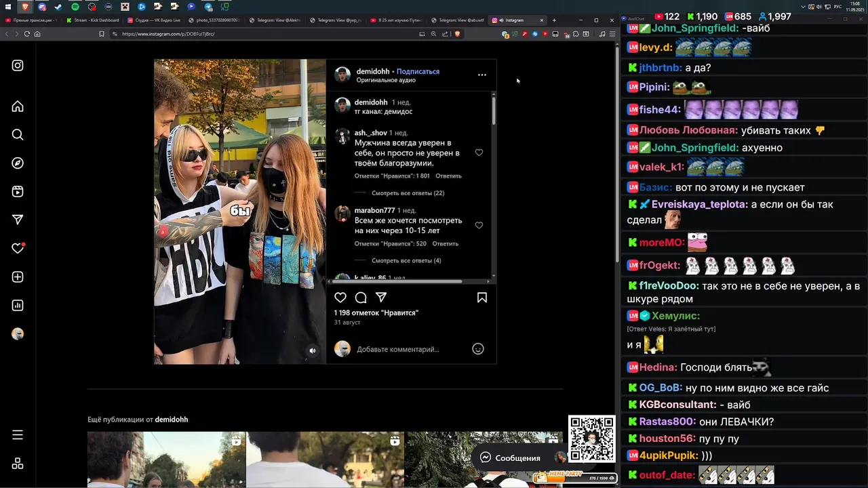Image resolution: width=868 pixels, height=488 pixels.
Task: Click 'Подписаться' to follow demidohh
Action: click(x=418, y=71)
